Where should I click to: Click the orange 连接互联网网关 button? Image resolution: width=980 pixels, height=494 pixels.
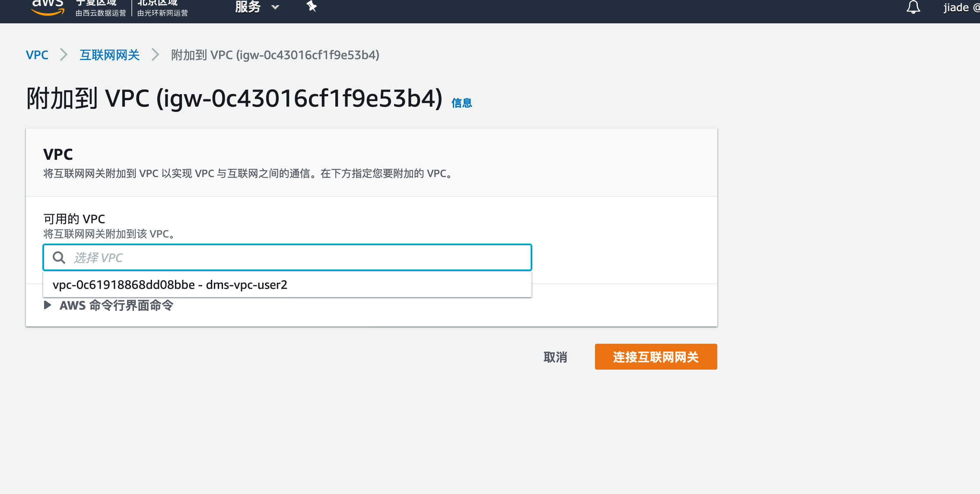tap(655, 357)
